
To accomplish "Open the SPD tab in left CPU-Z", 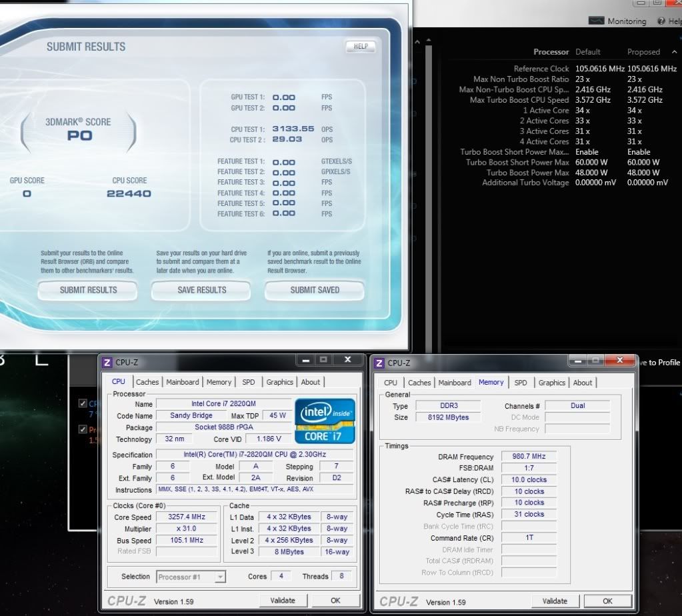I will point(249,382).
